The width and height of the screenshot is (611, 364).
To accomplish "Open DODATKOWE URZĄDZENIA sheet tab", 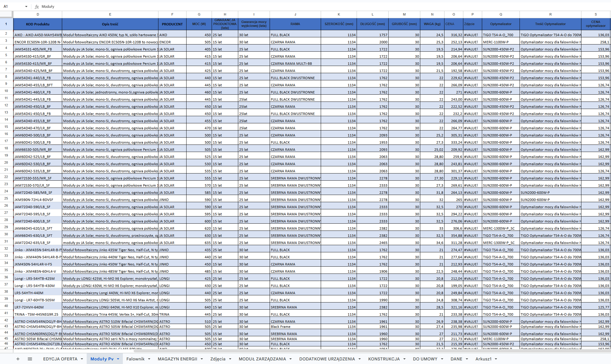I will click(x=327, y=359).
